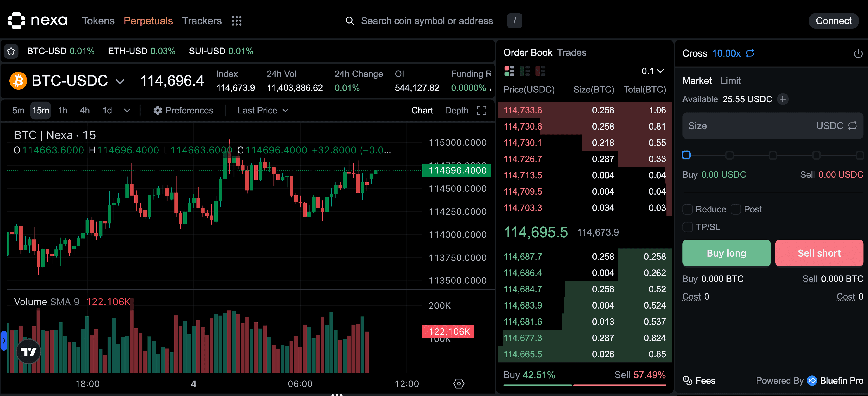Click the plus icon to add USDC
868x396 pixels.
[x=783, y=99]
